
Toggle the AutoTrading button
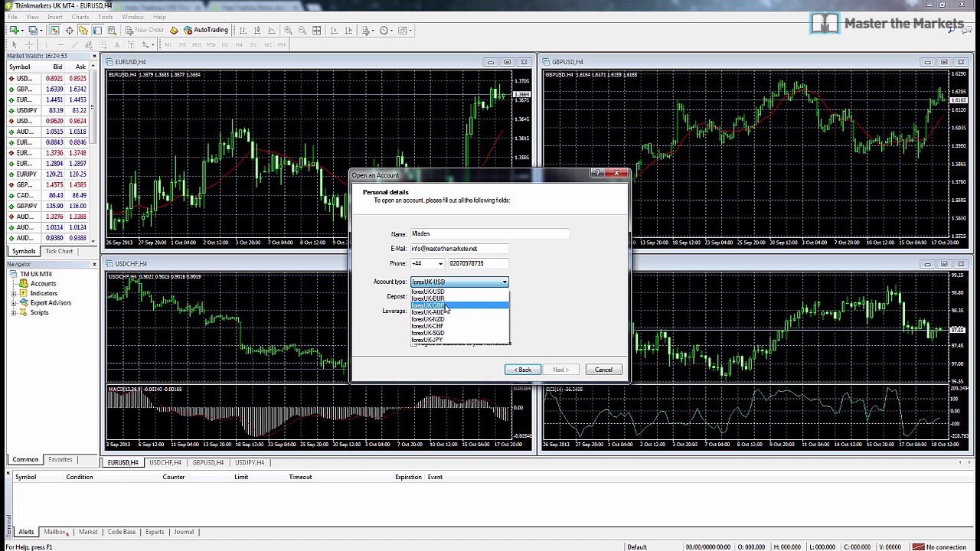[x=206, y=31]
